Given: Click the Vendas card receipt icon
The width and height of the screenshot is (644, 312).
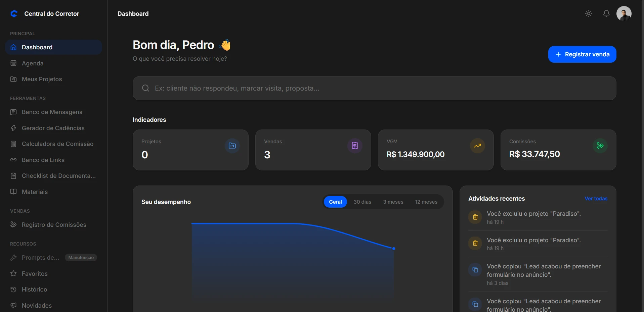Looking at the screenshot, I should [x=355, y=146].
